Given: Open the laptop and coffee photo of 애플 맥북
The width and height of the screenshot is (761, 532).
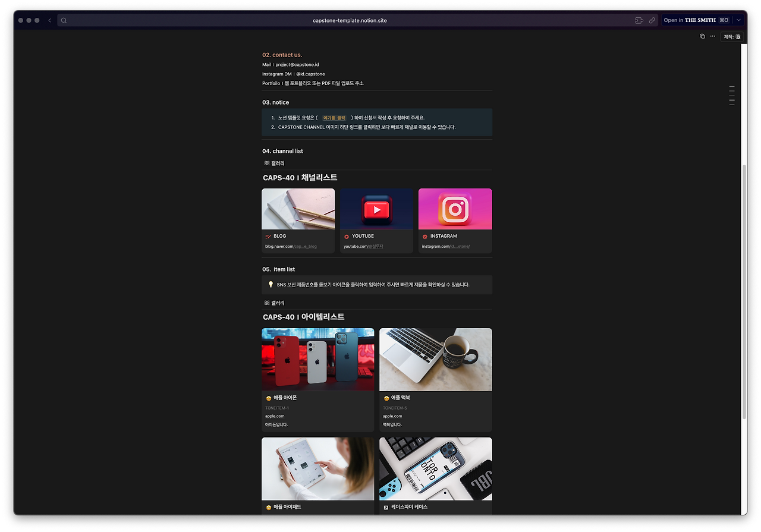Looking at the screenshot, I should click(436, 360).
